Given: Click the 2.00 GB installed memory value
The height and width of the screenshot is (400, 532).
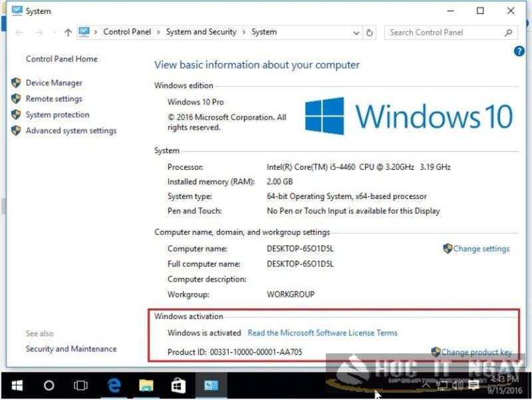Looking at the screenshot, I should [x=279, y=182].
